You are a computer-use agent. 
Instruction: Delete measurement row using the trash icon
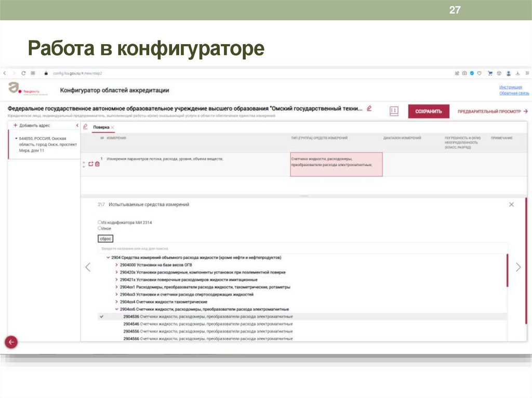coord(97,164)
